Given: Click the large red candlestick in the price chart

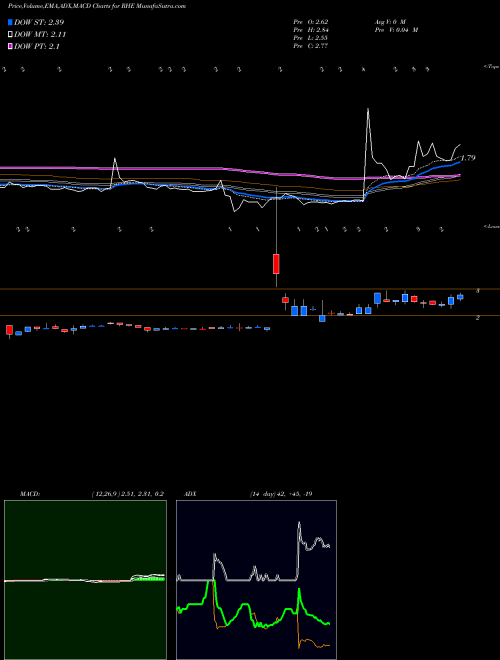Looking at the screenshot, I should [276, 264].
